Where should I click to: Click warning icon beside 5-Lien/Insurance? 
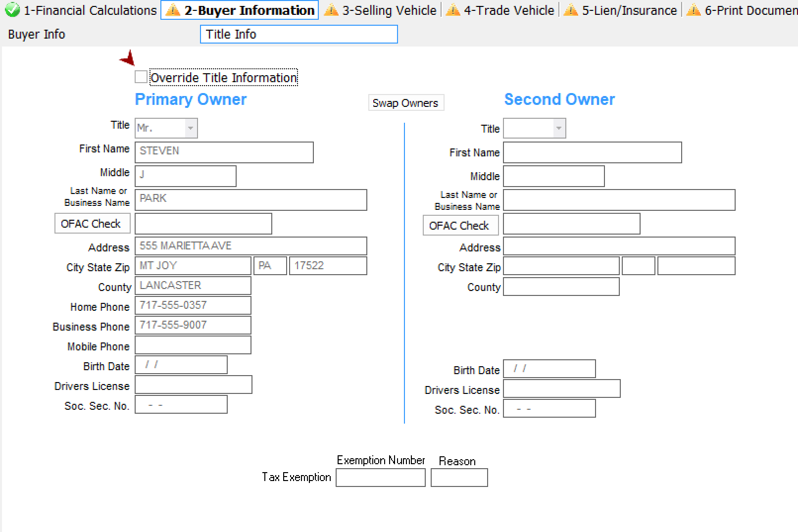pyautogui.click(x=571, y=10)
